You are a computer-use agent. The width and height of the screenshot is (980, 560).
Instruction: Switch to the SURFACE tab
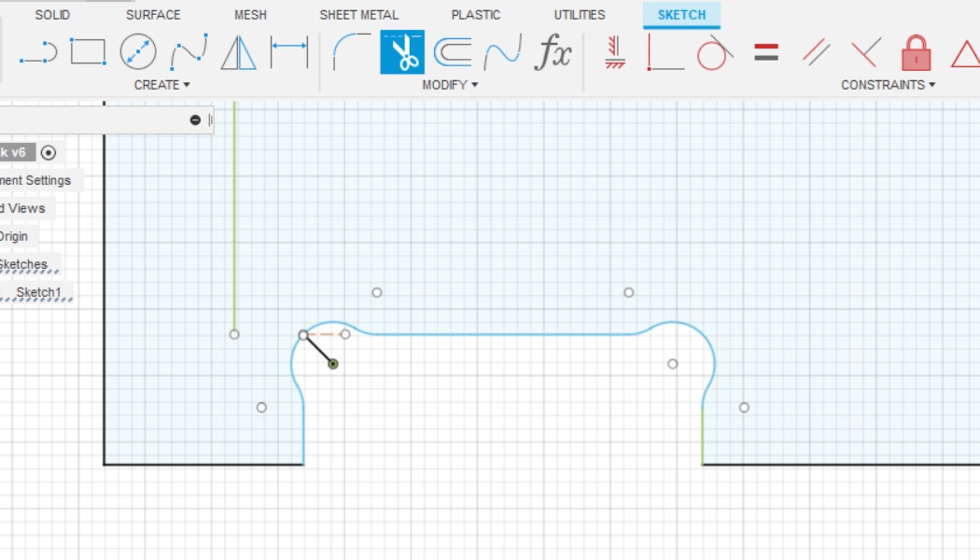coord(153,15)
